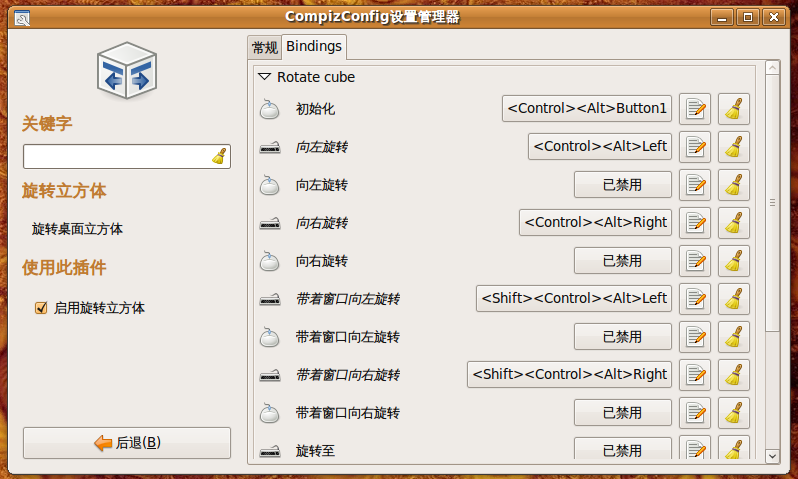Open window menu icon in title bar

[x=22, y=18]
